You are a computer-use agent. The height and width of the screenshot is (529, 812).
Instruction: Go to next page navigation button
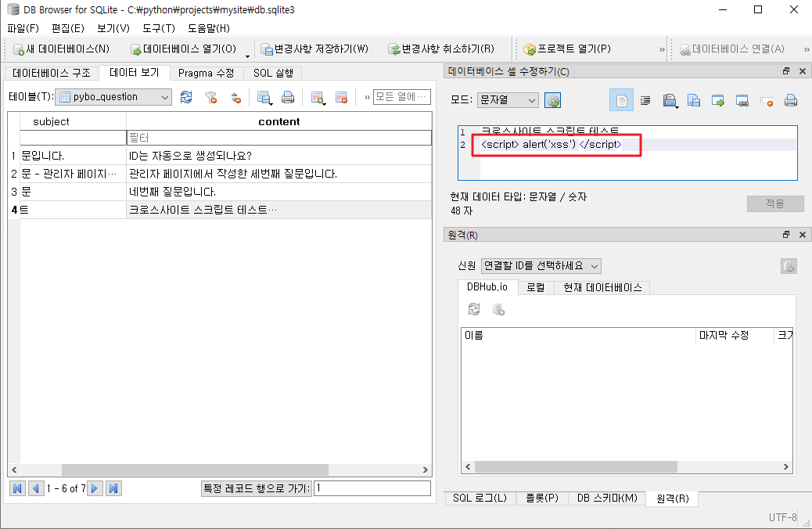(x=95, y=488)
